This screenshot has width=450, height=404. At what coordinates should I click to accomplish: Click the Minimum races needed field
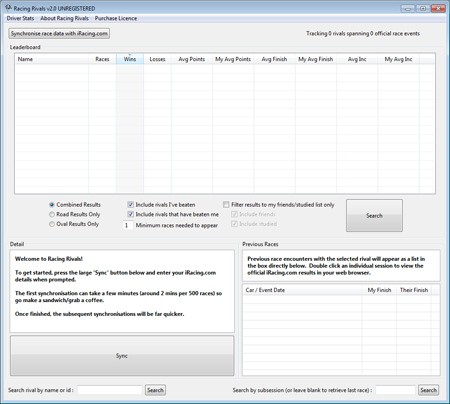128,225
